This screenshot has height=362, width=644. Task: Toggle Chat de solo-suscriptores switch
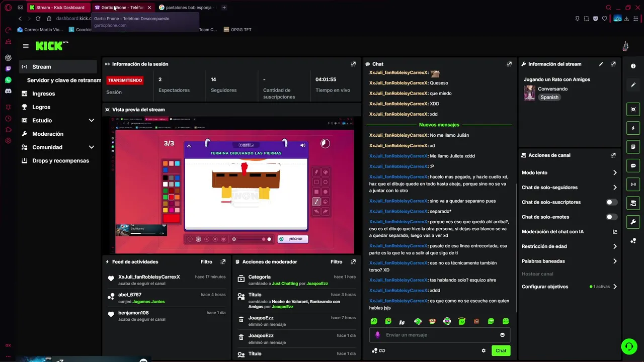click(611, 202)
